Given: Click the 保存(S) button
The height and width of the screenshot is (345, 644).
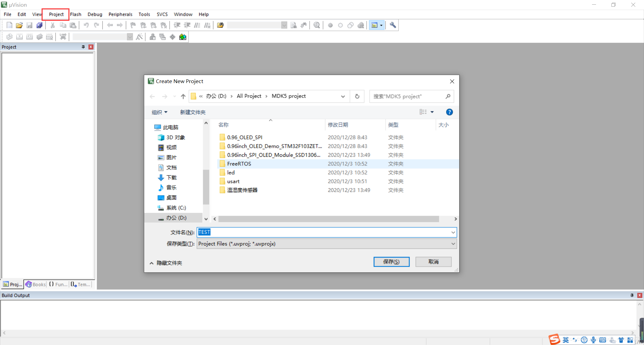Looking at the screenshot, I should click(391, 262).
